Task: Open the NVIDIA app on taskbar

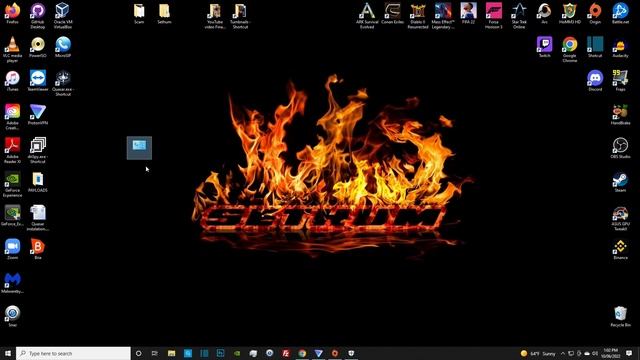Action: 237,353
